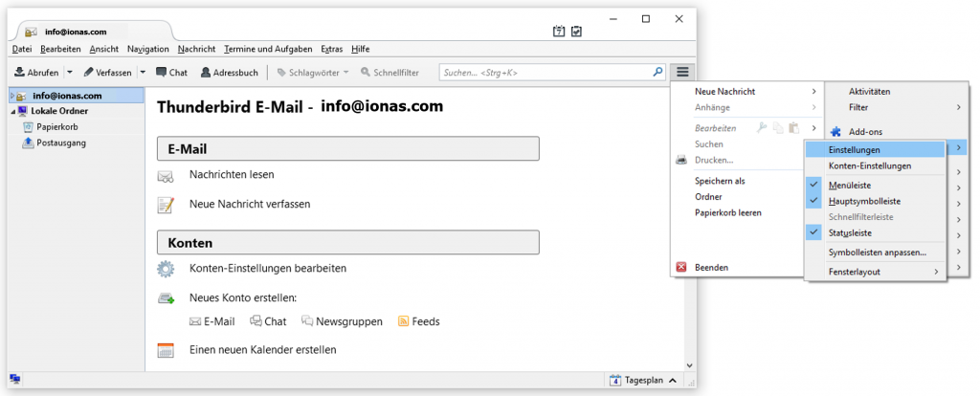Open the Verfassen compose message button
The width and height of the screenshot is (980, 396).
coord(107,73)
